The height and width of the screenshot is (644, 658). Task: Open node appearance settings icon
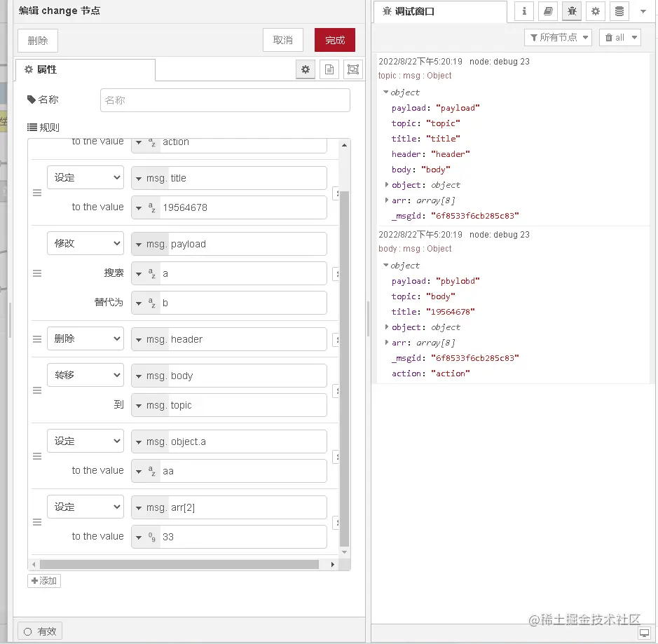[x=353, y=69]
